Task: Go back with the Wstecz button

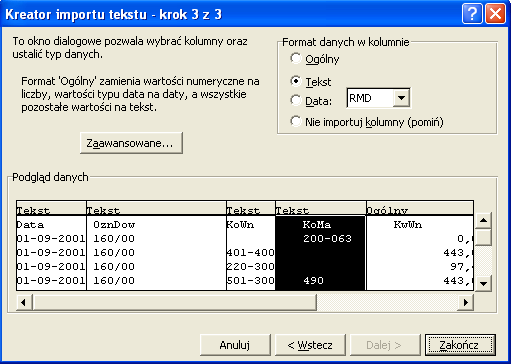Action: pos(310,345)
